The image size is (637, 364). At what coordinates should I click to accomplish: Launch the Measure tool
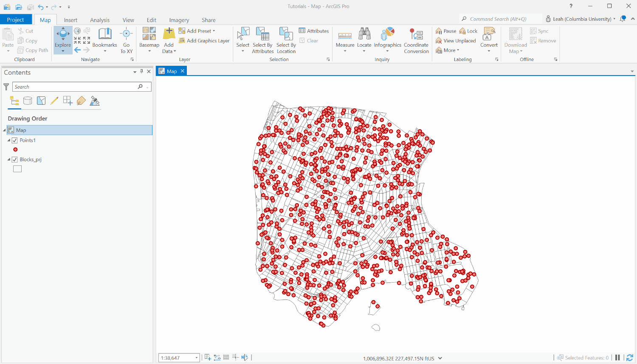[345, 38]
